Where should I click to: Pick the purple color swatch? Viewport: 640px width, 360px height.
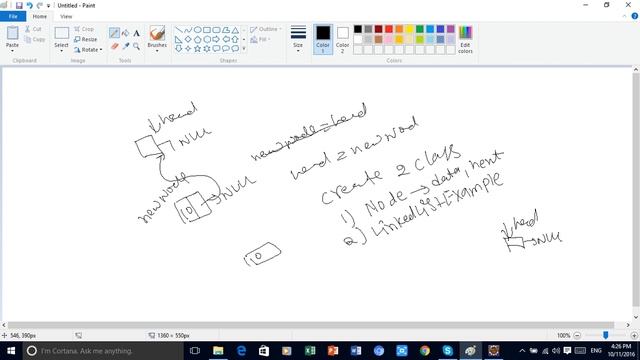tap(451, 29)
